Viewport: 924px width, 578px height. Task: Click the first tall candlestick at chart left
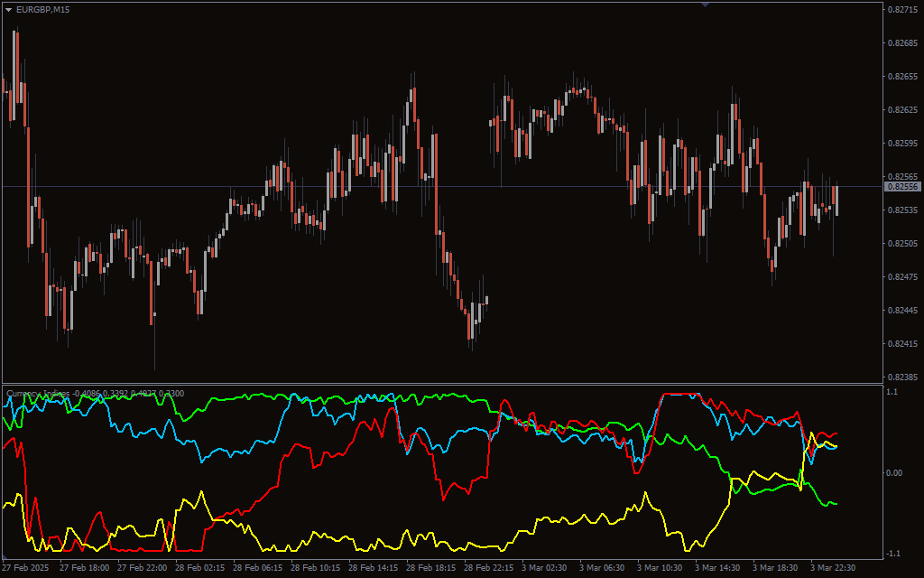click(x=15, y=72)
